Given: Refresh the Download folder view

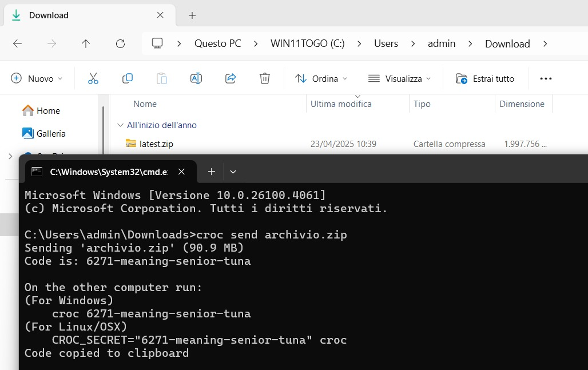Looking at the screenshot, I should (120, 43).
